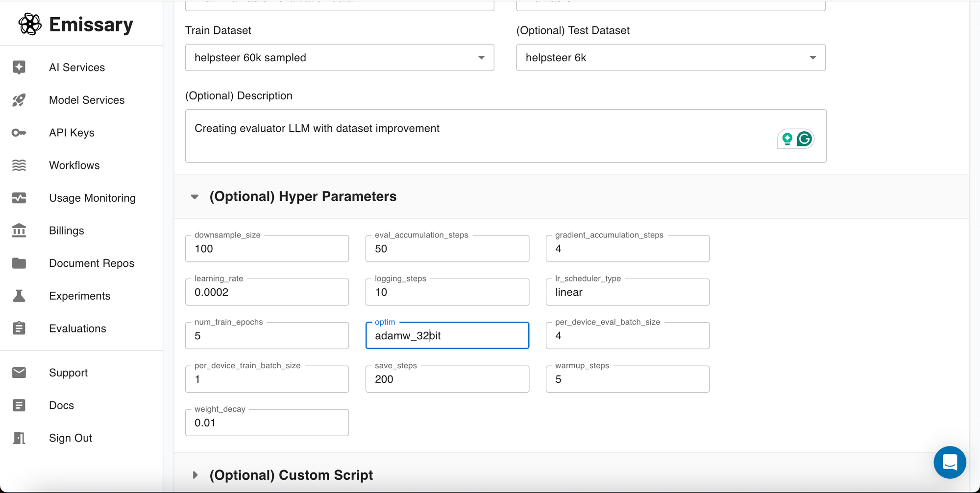This screenshot has height=493, width=980.
Task: Collapse the Hyper Parameters section triangle
Action: click(195, 197)
